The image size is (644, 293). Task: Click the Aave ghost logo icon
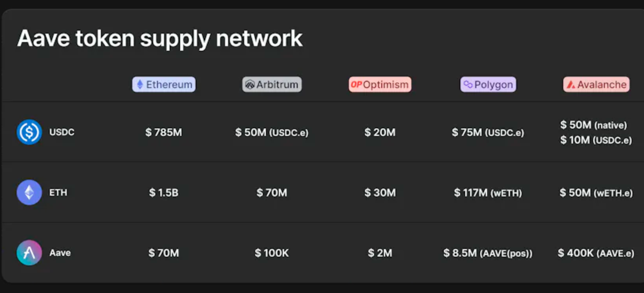29,253
